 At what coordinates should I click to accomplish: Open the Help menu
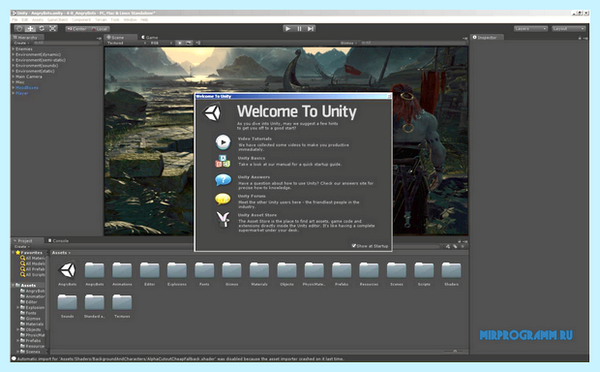click(144, 20)
